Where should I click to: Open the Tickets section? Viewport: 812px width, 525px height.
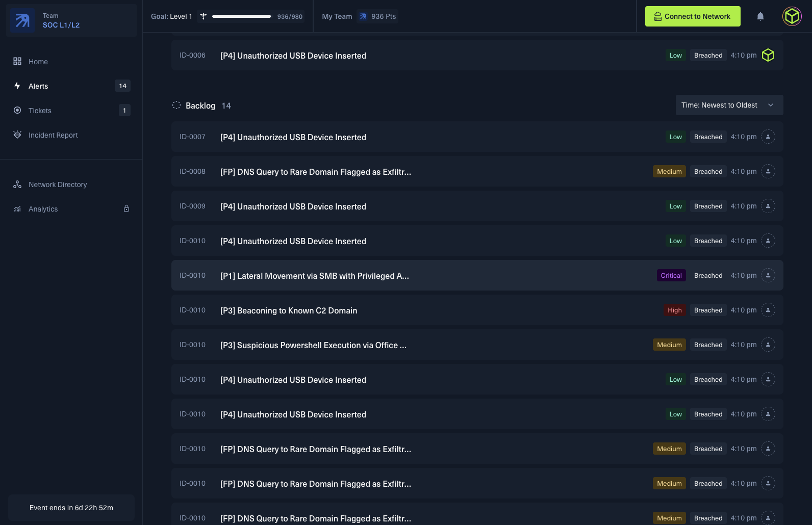(40, 111)
